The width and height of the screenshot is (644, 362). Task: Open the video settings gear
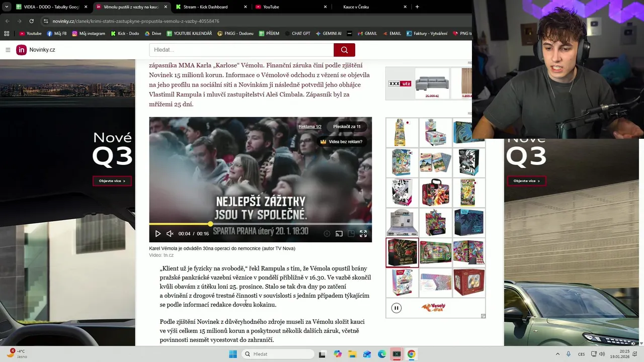pos(327,234)
